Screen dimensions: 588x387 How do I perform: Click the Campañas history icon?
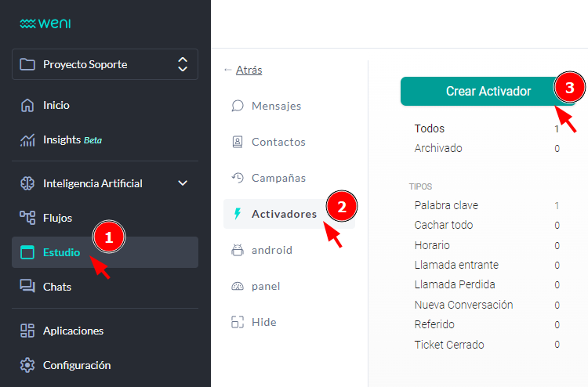[238, 178]
